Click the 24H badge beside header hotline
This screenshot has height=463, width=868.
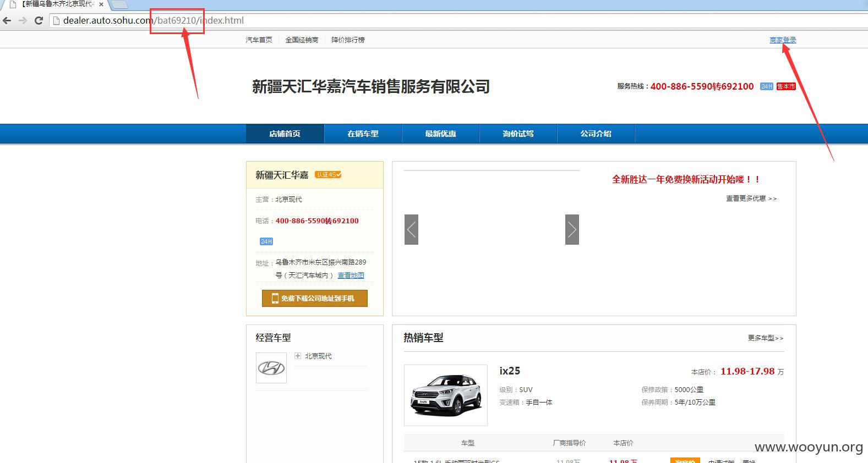click(x=767, y=86)
